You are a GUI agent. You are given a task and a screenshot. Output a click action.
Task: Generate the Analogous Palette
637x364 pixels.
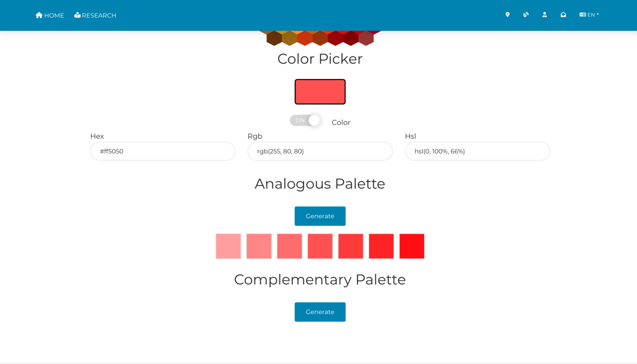click(320, 216)
